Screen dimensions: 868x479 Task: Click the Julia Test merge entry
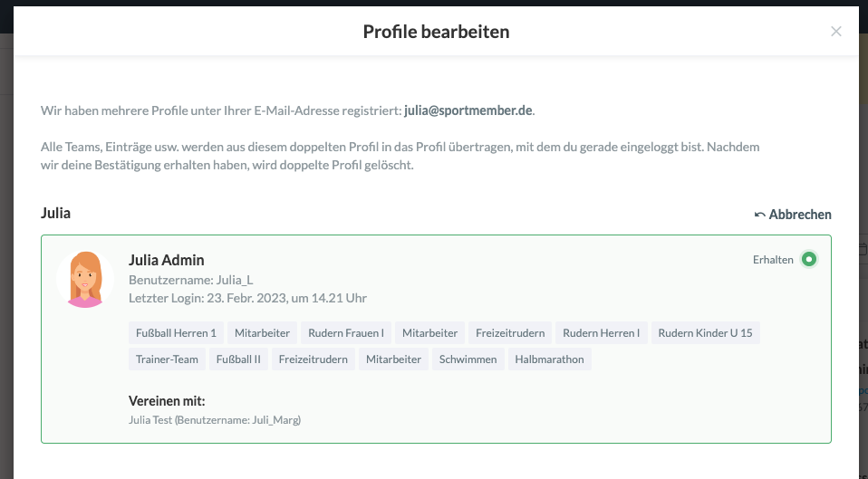click(215, 420)
